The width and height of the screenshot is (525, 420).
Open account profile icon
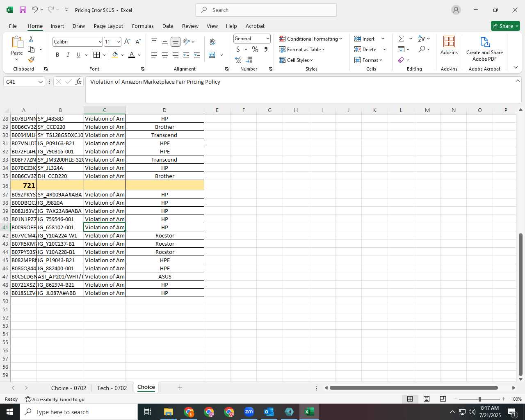point(456,10)
